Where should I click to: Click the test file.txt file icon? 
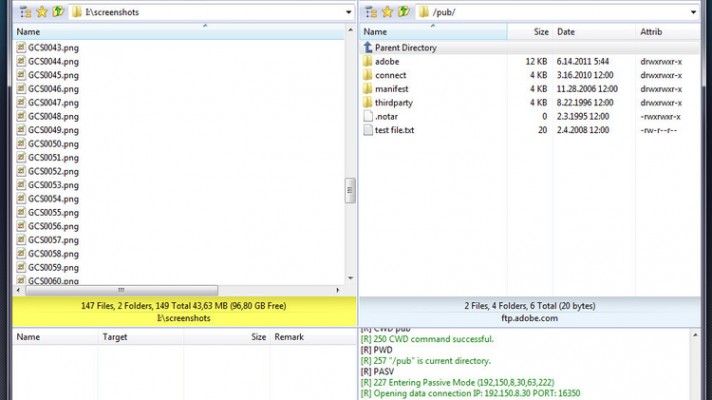pos(368,130)
